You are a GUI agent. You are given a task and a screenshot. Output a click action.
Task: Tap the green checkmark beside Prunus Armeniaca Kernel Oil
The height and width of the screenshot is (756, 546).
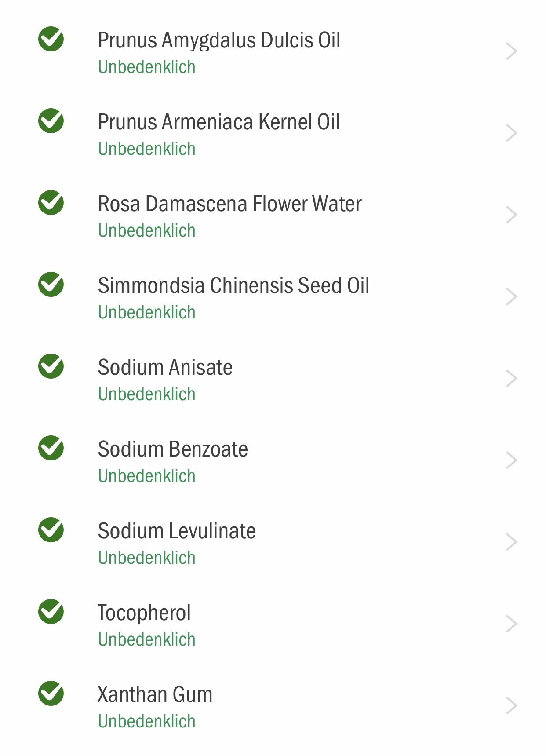pyautogui.click(x=51, y=121)
